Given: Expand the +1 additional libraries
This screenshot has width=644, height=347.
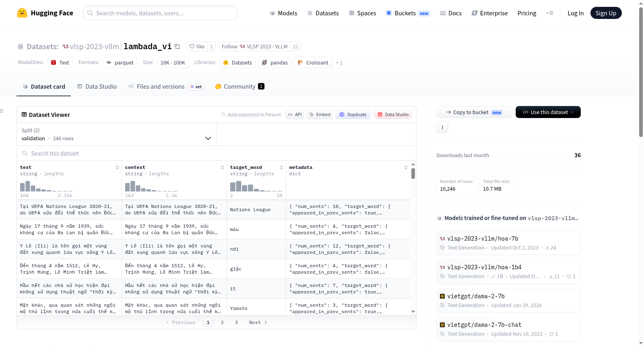Looking at the screenshot, I should tap(339, 62).
